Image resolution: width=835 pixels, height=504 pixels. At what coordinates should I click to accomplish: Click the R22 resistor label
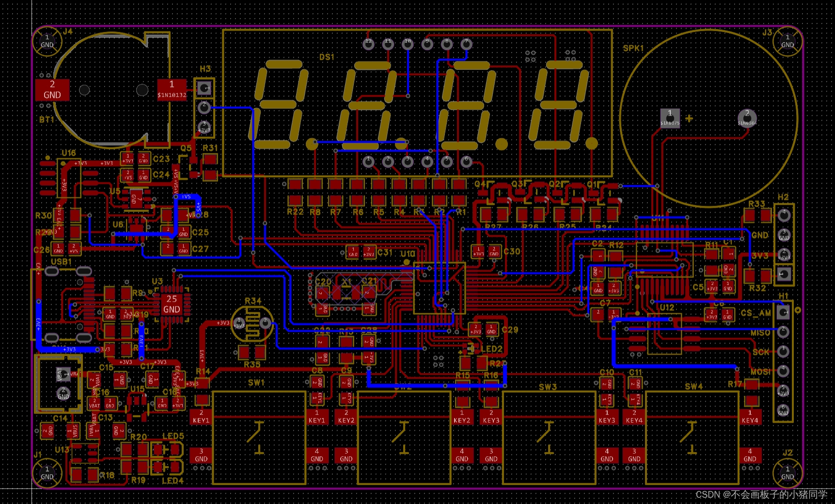pos(295,212)
